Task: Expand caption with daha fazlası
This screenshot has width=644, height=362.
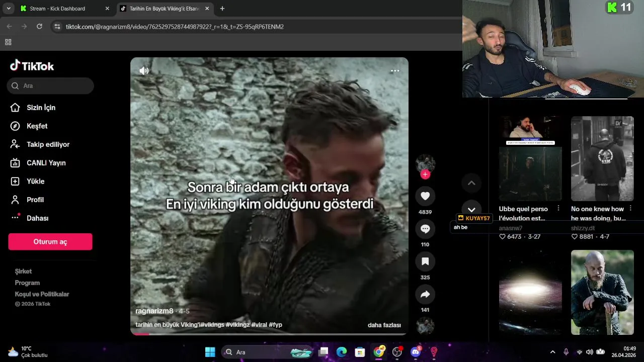Action: [x=384, y=325]
